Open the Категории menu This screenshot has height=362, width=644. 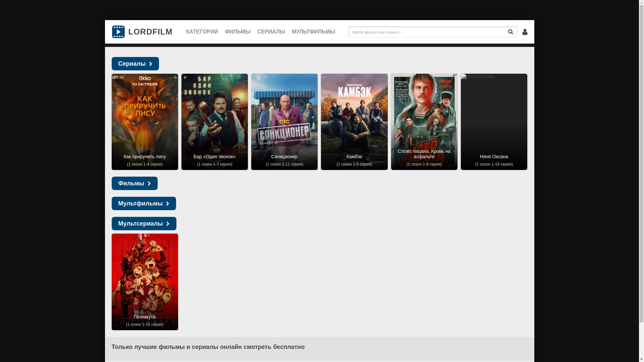(x=202, y=32)
